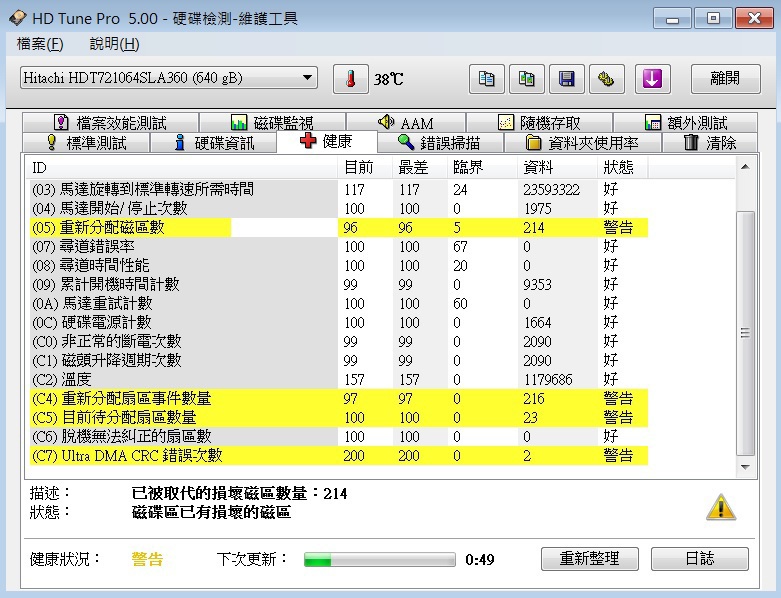Open the Hitachi drive selection dropdown
This screenshot has height=598, width=781.
pos(169,78)
